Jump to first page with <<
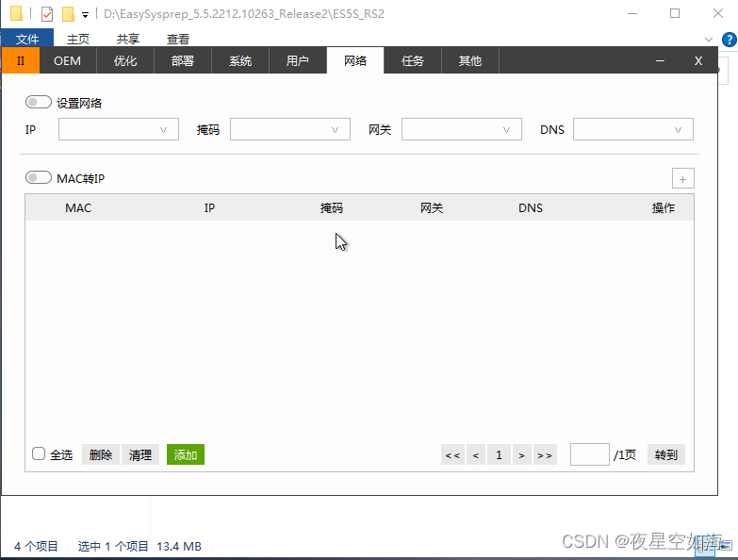The width and height of the screenshot is (738, 560). coord(452,454)
